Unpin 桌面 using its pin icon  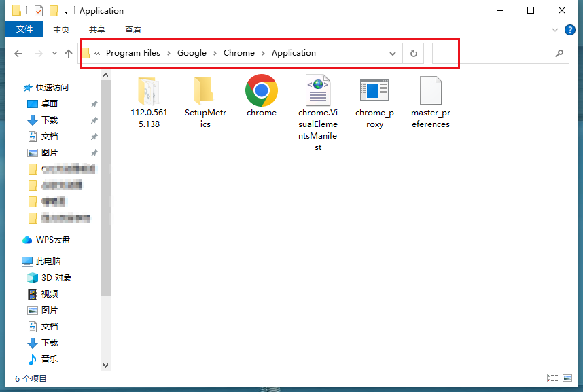point(94,104)
